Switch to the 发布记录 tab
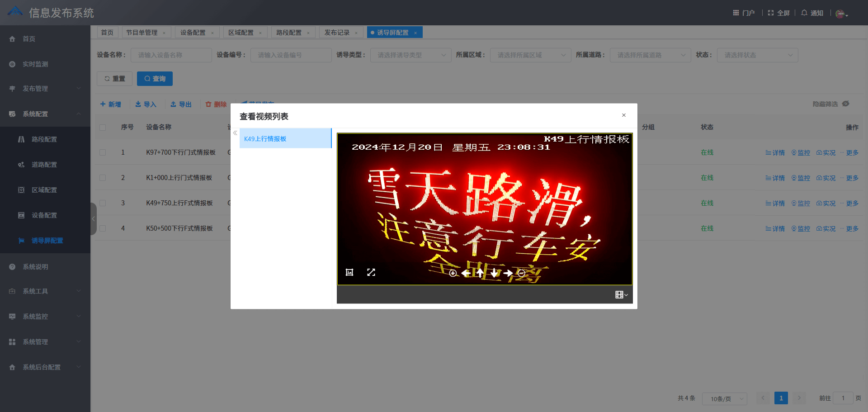 point(337,32)
